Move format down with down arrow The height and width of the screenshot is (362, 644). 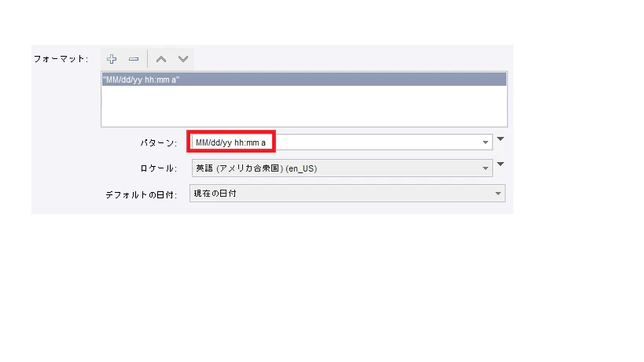coord(183,59)
